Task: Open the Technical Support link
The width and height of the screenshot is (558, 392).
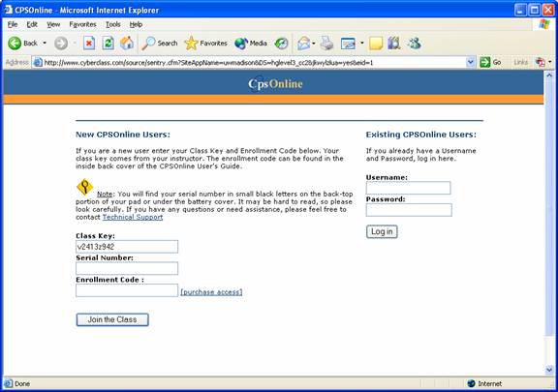Action: click(x=133, y=217)
